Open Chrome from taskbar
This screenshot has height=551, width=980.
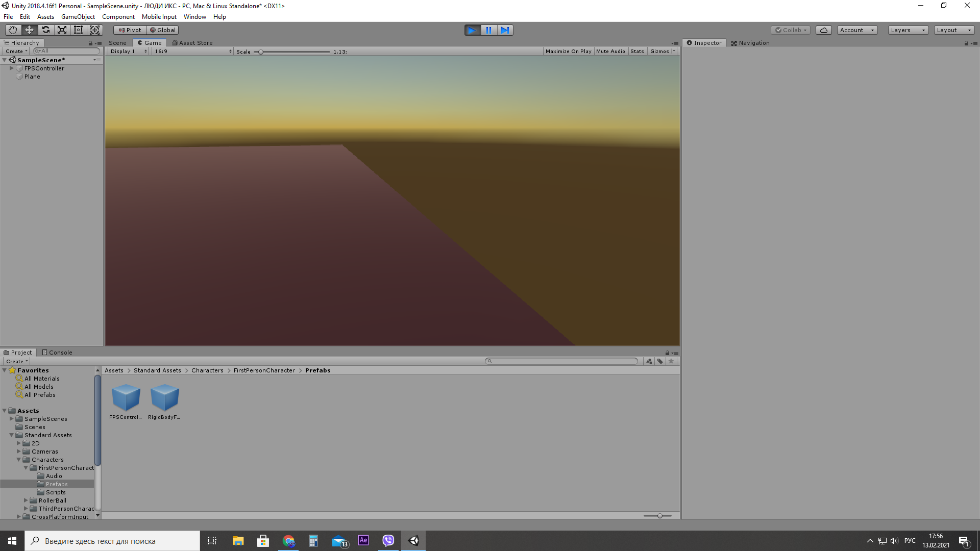(288, 541)
